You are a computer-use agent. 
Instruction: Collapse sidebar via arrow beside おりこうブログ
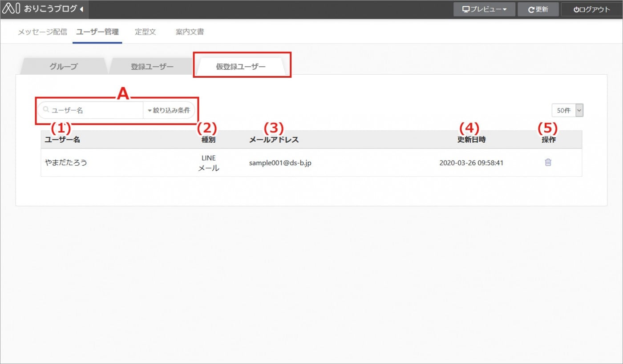[x=81, y=9]
